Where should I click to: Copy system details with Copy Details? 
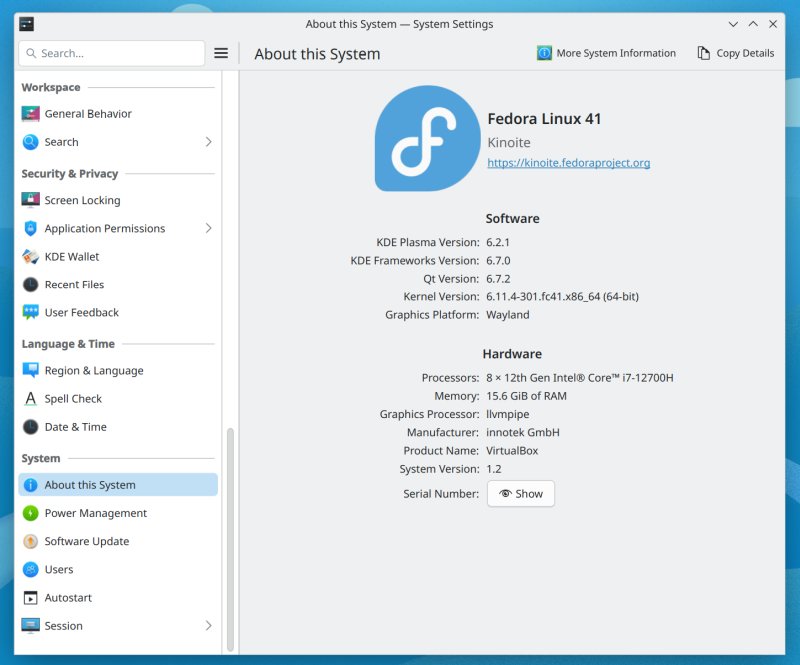735,53
